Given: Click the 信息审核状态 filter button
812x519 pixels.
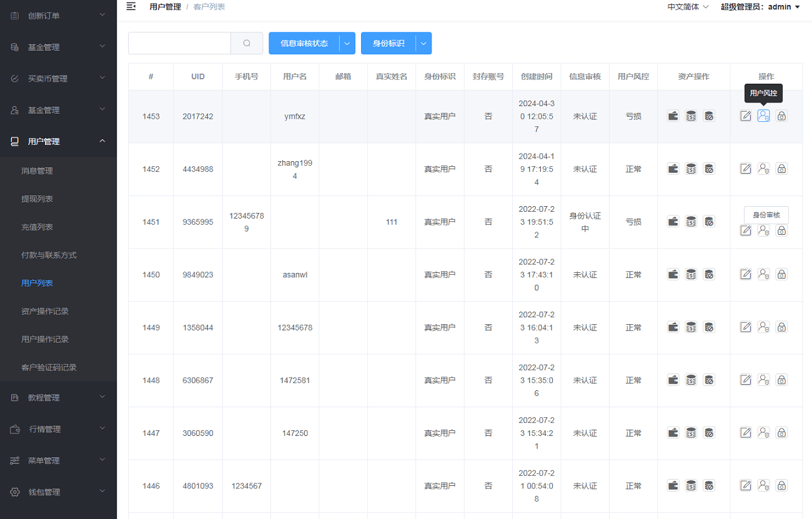Looking at the screenshot, I should click(304, 43).
